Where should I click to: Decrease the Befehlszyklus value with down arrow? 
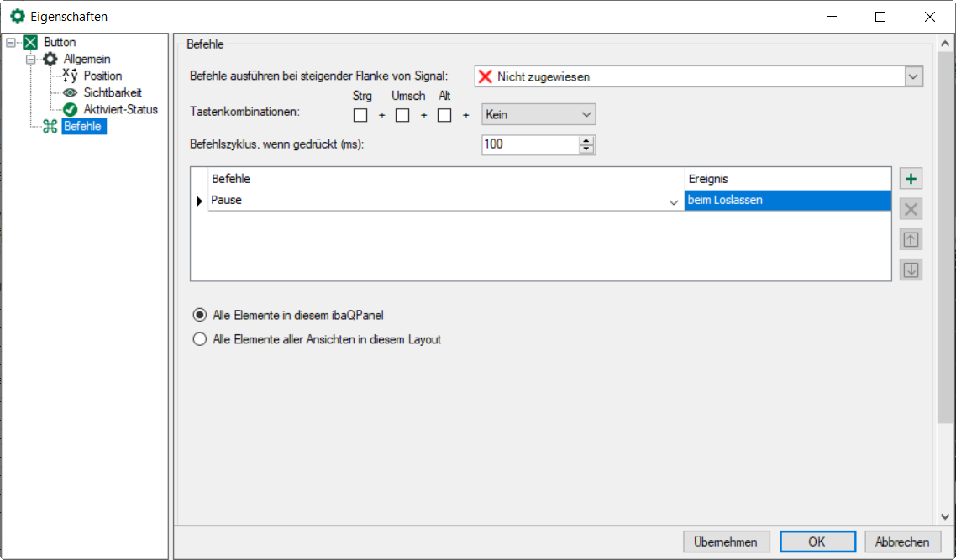pos(586,149)
